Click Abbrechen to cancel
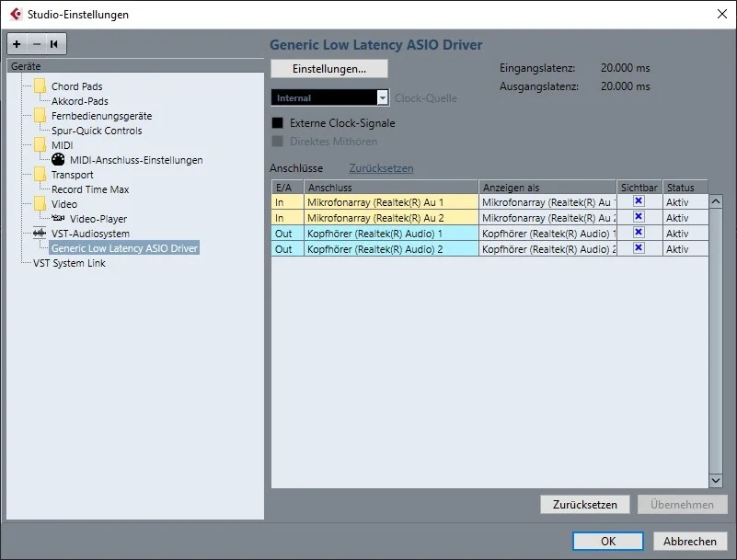737x560 pixels. tap(690, 542)
